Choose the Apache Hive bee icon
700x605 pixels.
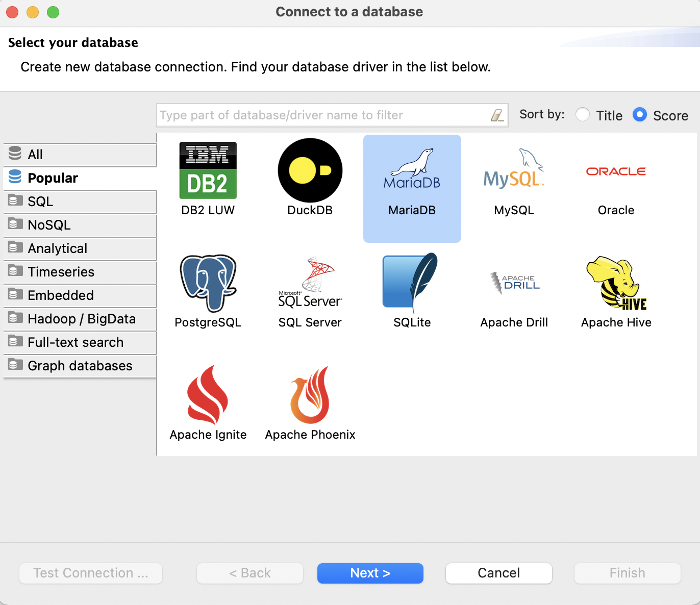point(616,283)
